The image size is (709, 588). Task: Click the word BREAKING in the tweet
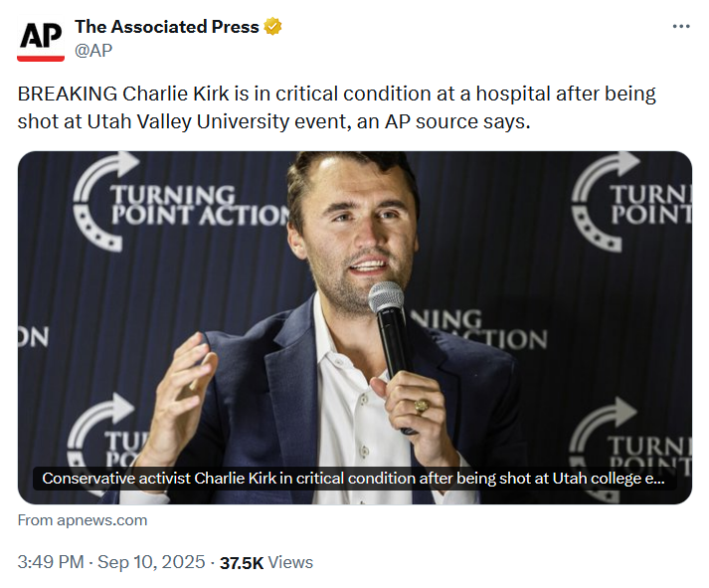pyautogui.click(x=68, y=96)
